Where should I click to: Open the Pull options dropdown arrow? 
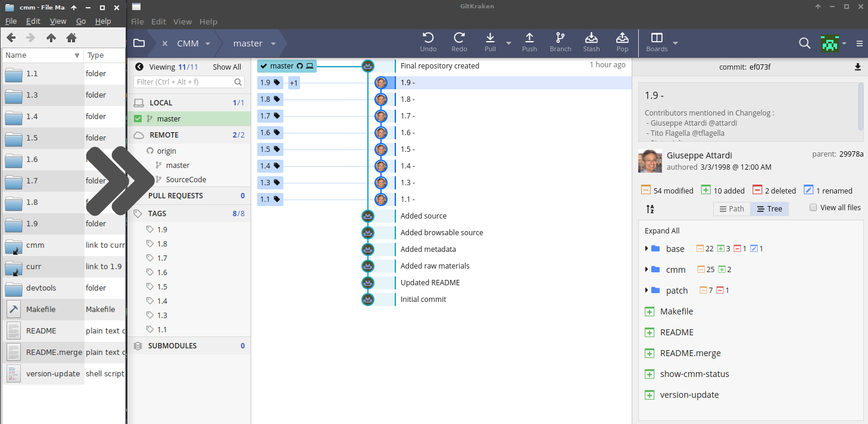point(508,43)
